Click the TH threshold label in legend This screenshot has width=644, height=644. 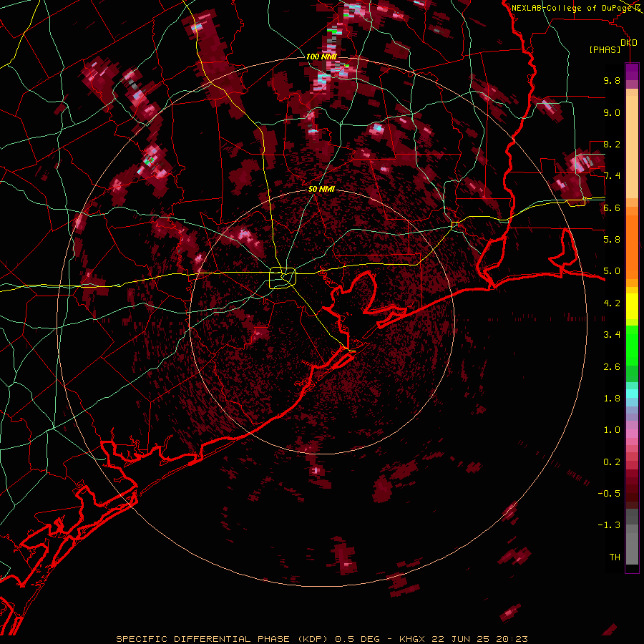615,557
